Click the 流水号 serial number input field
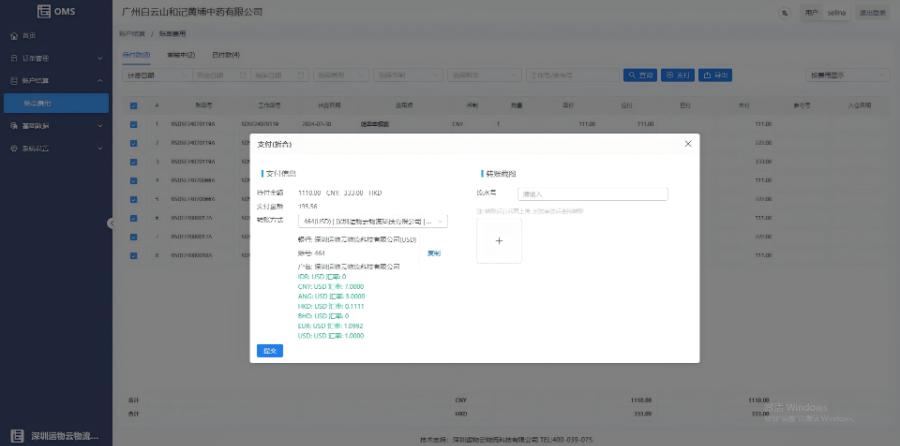The height and width of the screenshot is (446, 900). click(x=592, y=194)
